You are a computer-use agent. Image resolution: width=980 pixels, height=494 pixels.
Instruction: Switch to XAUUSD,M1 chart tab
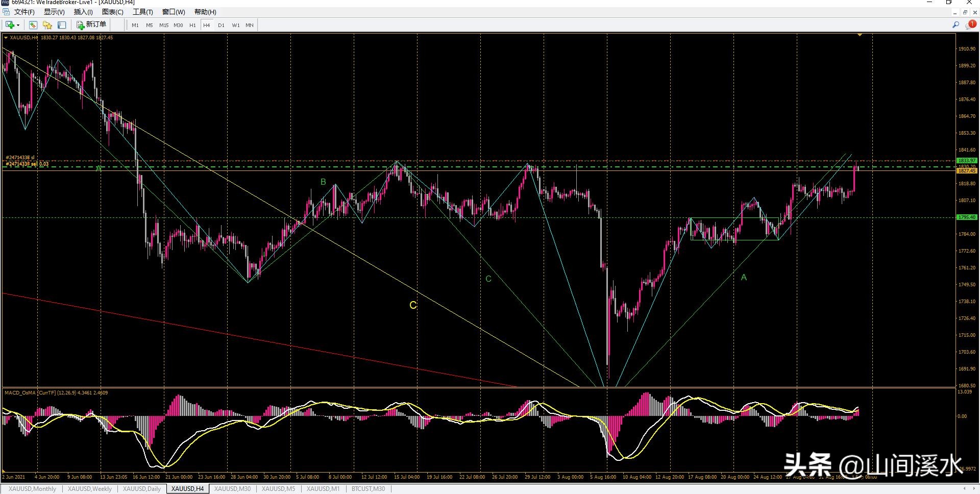pyautogui.click(x=323, y=489)
